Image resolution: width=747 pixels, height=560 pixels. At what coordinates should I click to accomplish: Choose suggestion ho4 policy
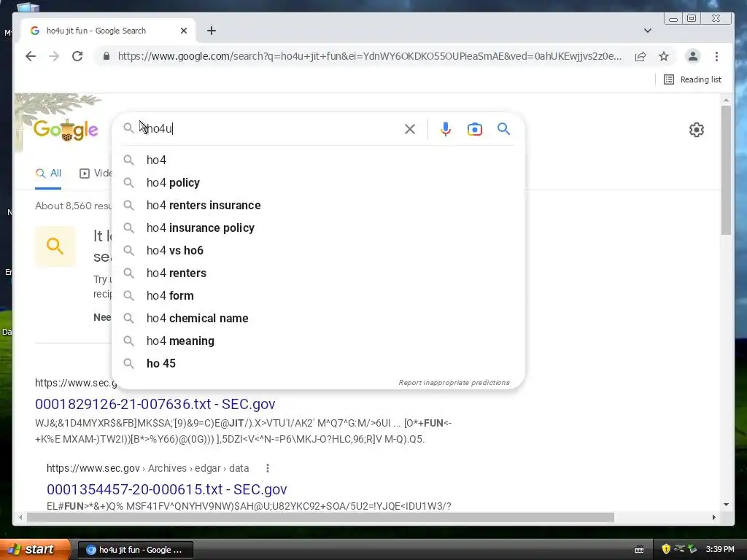tap(318, 183)
